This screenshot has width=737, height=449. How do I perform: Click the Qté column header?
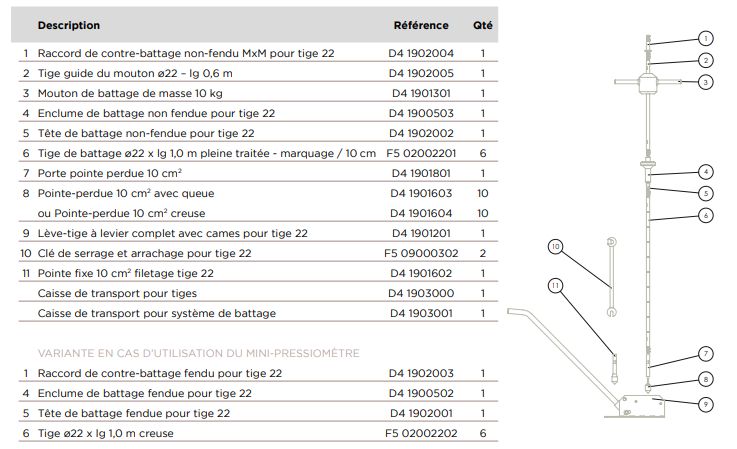click(x=482, y=25)
